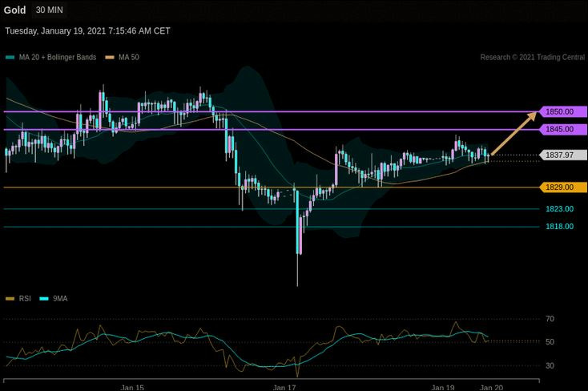Click the Gold chart title
588x391 pixels.
[14, 10]
